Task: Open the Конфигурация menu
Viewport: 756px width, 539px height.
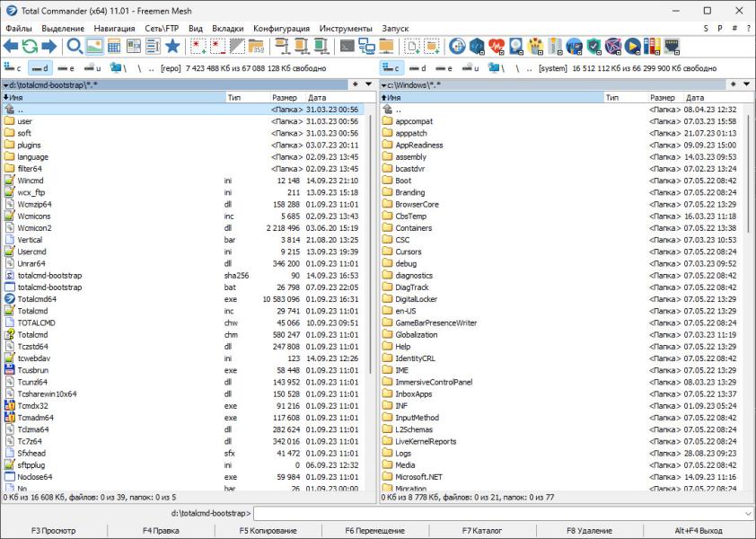Action: (x=282, y=29)
